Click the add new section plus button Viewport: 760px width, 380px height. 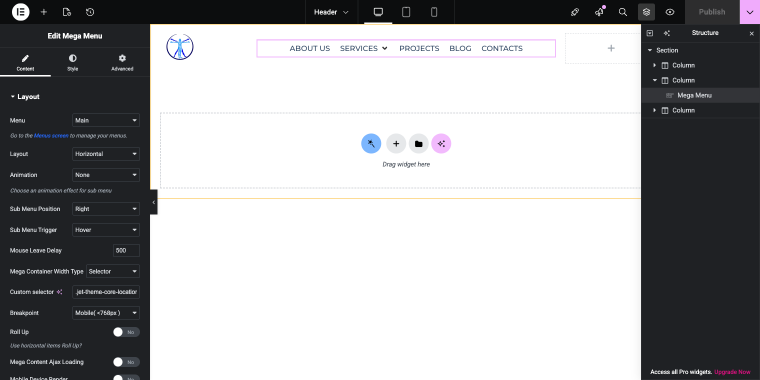click(396, 143)
